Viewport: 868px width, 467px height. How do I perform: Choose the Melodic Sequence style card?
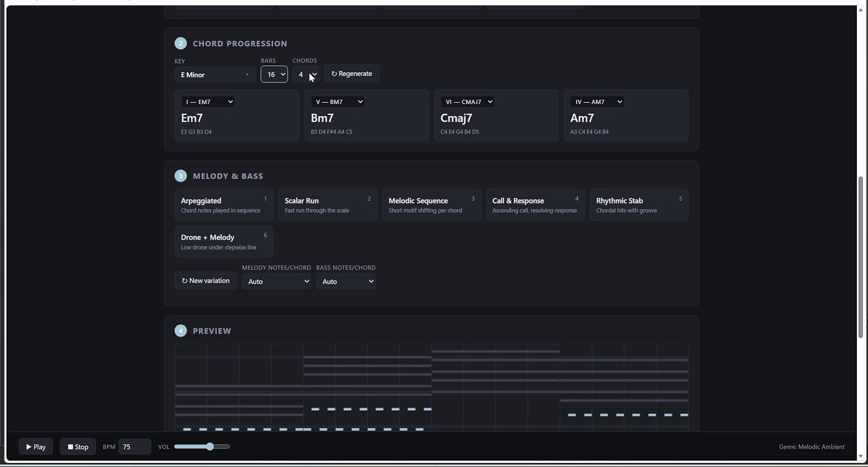(431, 205)
